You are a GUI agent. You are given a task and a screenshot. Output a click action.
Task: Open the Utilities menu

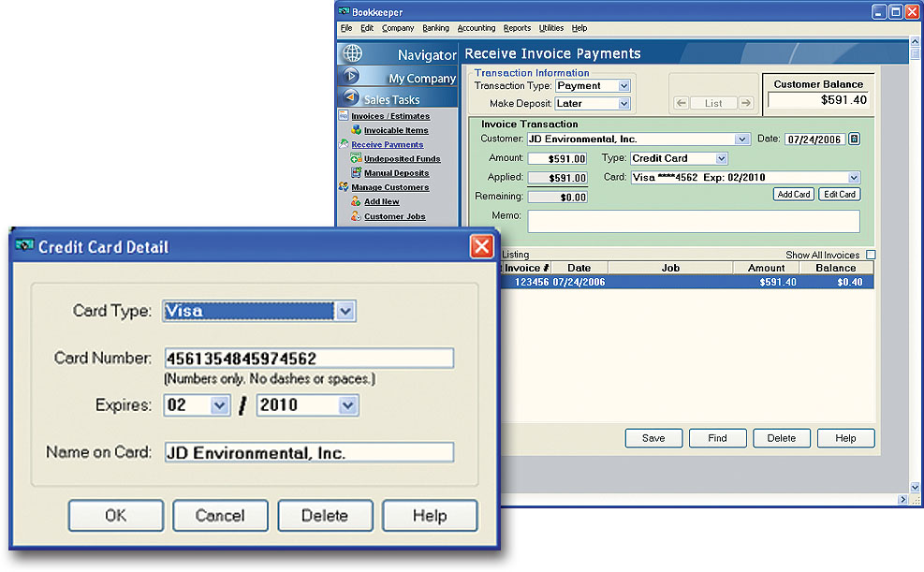[551, 28]
